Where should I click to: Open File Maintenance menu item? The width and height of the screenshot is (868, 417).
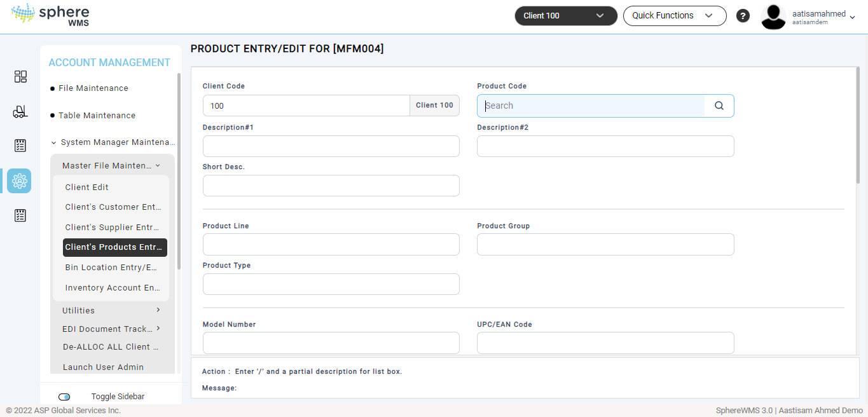(x=93, y=88)
